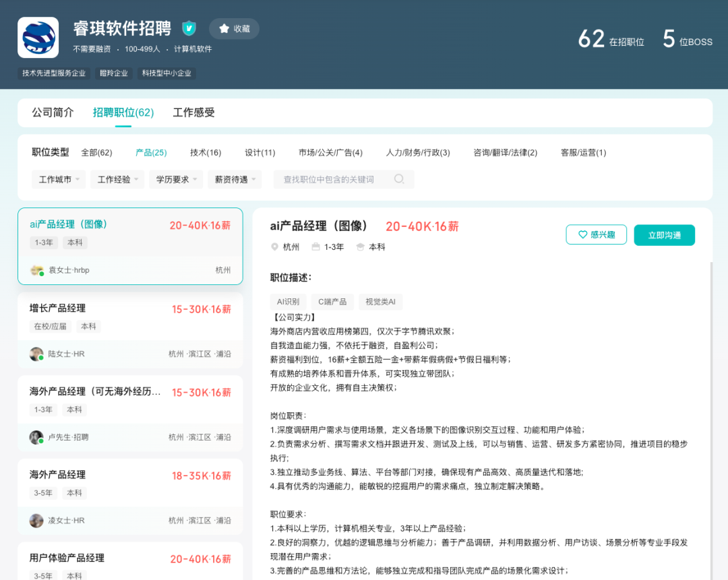Viewport: 728px width, 580px height.
Task: Click the 5 位BOSS counter
Action: click(688, 39)
